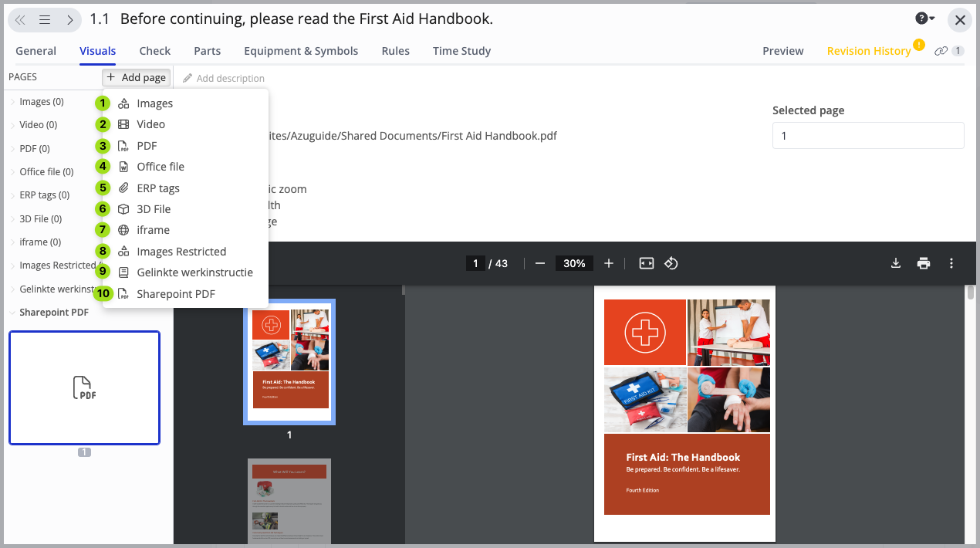980x548 pixels.
Task: Zoom in with the plus icon
Action: pyautogui.click(x=609, y=263)
